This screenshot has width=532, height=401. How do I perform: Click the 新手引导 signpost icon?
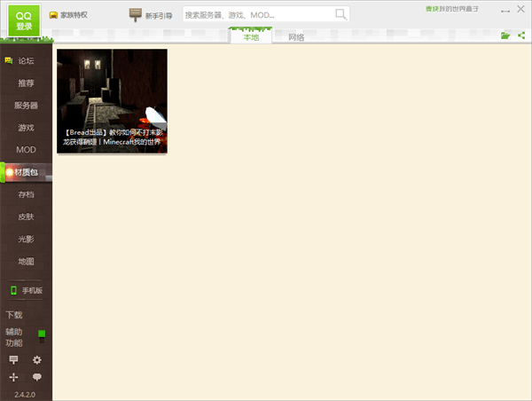click(136, 14)
